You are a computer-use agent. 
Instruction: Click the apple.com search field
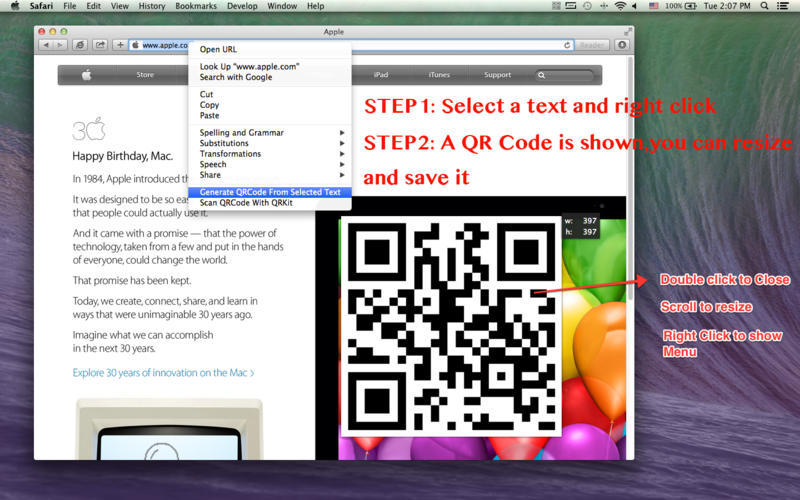[x=570, y=75]
